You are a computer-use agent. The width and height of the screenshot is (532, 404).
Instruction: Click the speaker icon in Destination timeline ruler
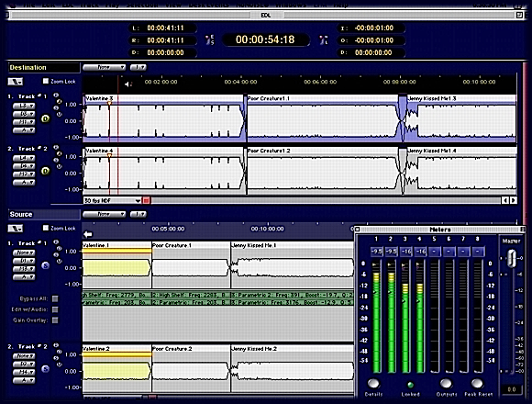point(127,84)
